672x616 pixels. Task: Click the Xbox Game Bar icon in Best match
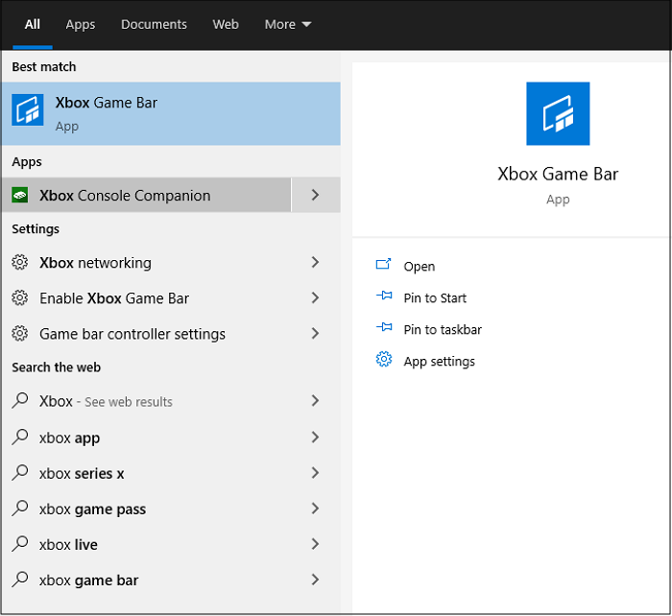click(28, 110)
